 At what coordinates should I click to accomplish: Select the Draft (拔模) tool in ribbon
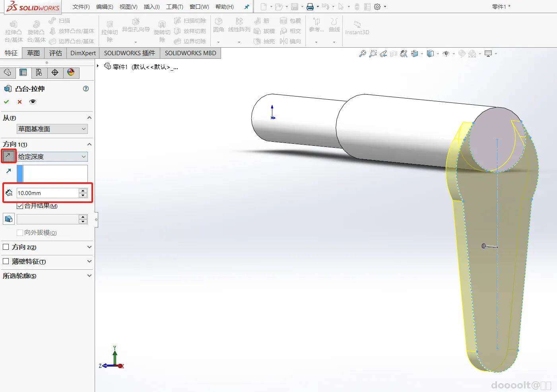tap(264, 31)
